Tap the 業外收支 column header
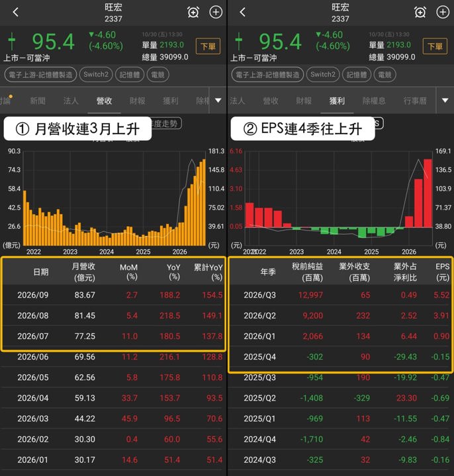 pyautogui.click(x=355, y=272)
